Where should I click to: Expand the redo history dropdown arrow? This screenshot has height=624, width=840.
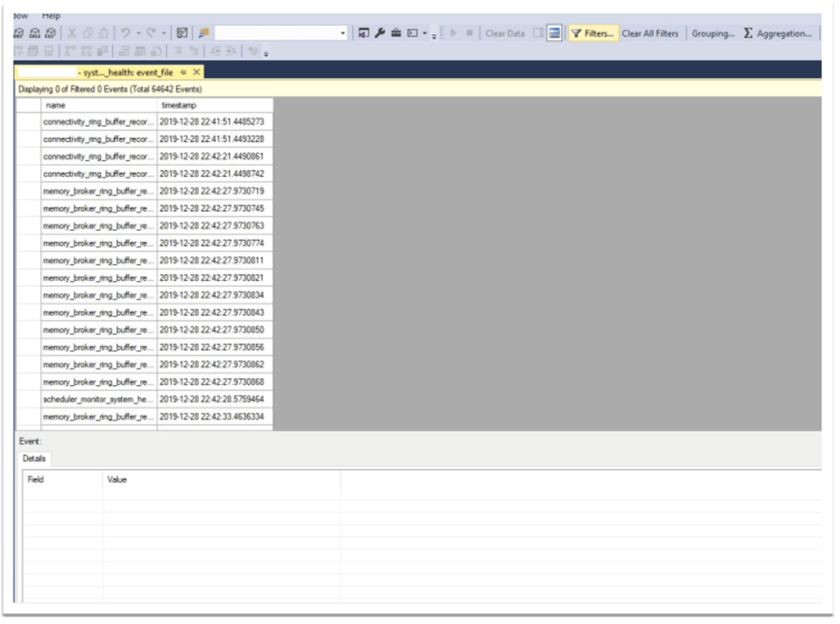point(164,33)
